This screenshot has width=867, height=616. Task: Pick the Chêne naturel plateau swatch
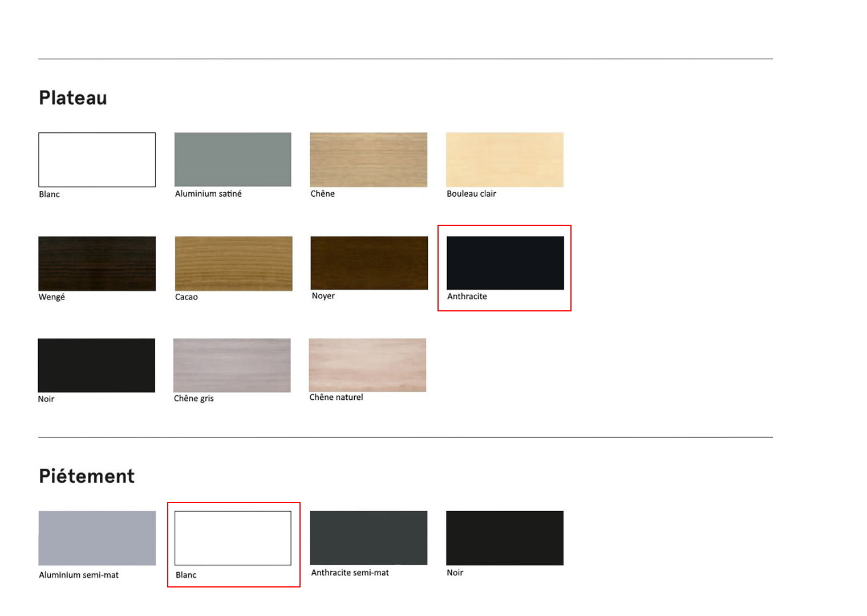pos(367,365)
